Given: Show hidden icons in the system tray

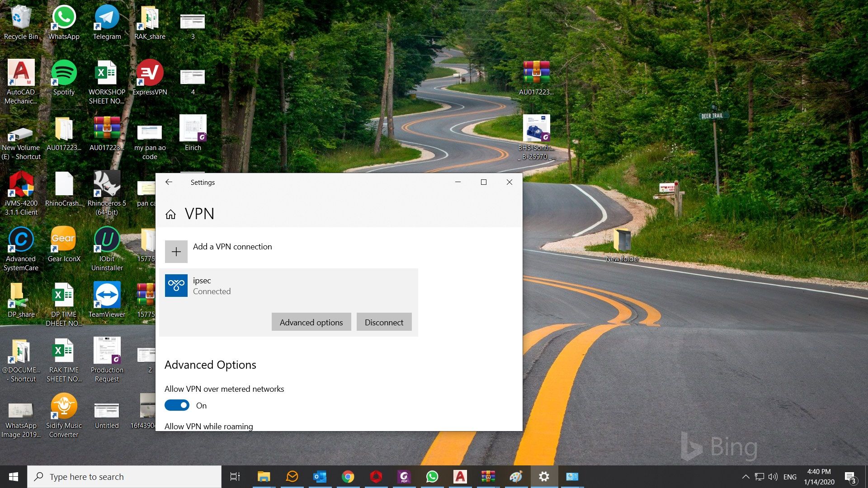Looking at the screenshot, I should pyautogui.click(x=746, y=477).
